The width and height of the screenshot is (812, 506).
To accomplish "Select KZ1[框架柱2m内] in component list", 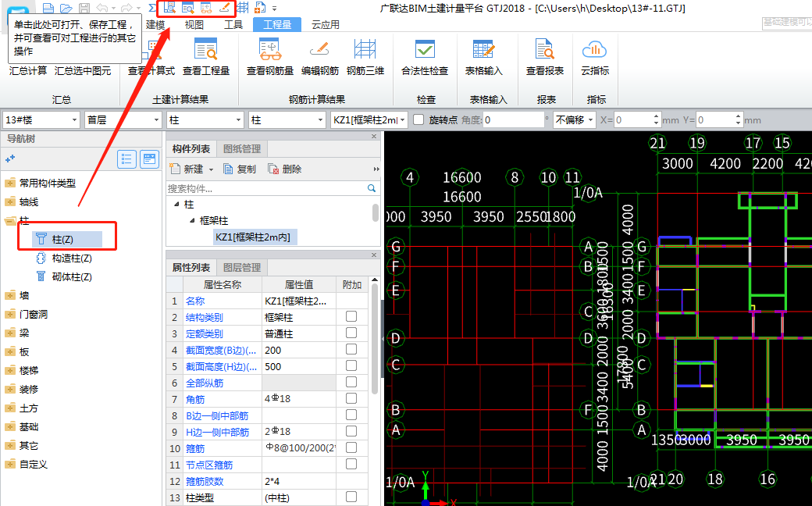I will coord(253,237).
